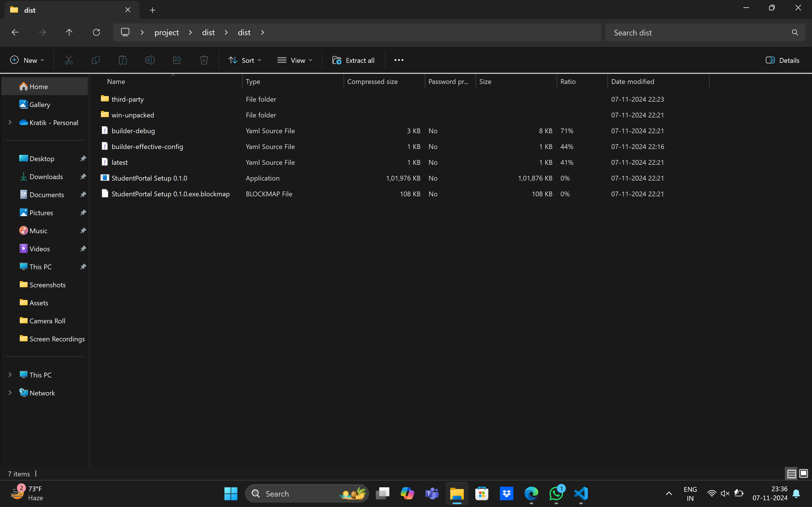Click the Extract all button
Screen dimensions: 812x507
tap(353, 60)
